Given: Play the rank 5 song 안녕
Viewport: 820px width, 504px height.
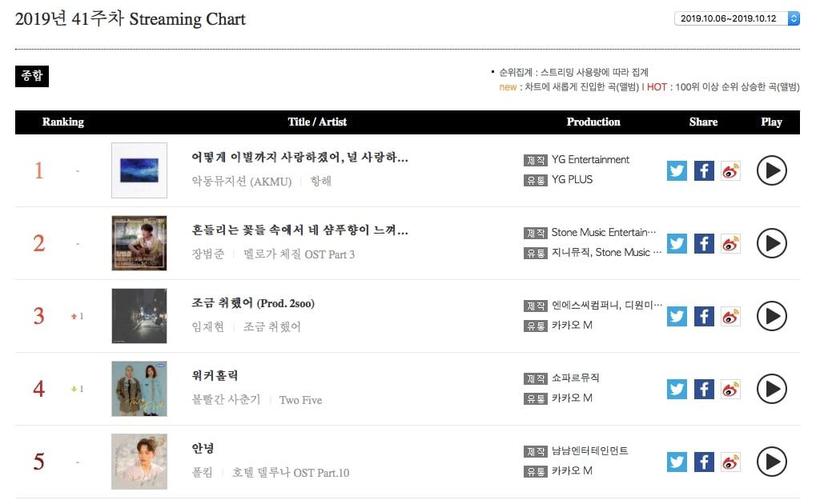Looking at the screenshot, I should tap(771, 462).
